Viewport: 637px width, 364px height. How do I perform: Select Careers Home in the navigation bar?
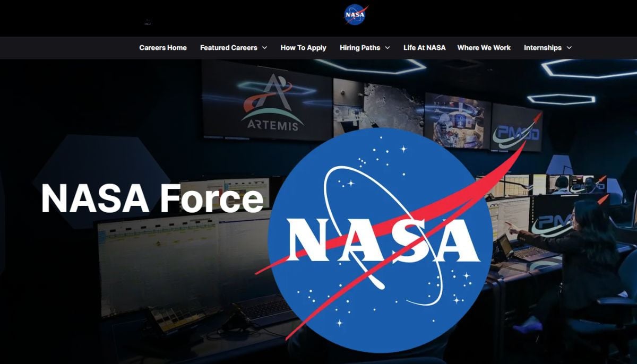pyautogui.click(x=163, y=47)
